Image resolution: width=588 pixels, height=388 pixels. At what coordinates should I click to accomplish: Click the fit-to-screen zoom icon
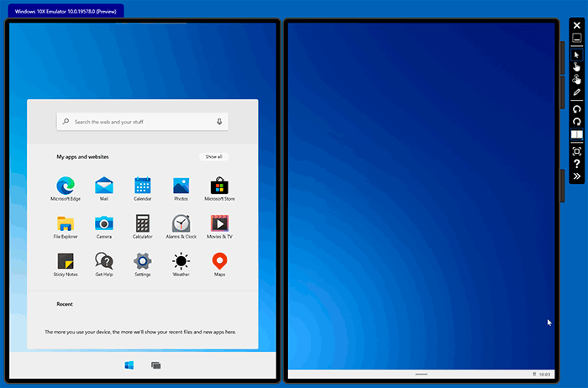[x=577, y=151]
